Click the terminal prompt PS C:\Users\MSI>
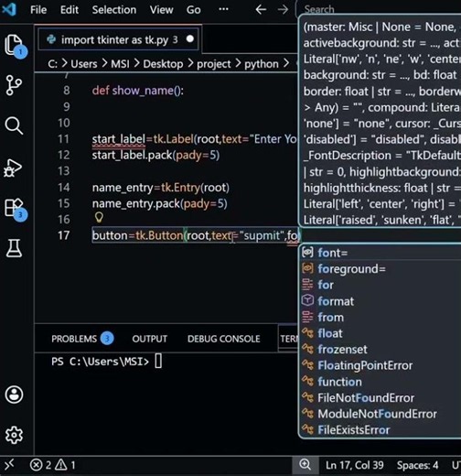This screenshot has width=461, height=476. point(100,362)
